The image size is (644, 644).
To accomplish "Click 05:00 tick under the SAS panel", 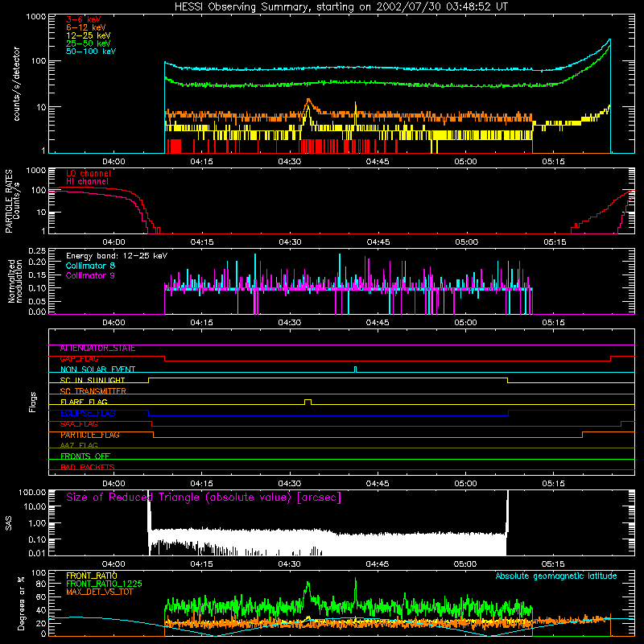I will pyautogui.click(x=465, y=564).
